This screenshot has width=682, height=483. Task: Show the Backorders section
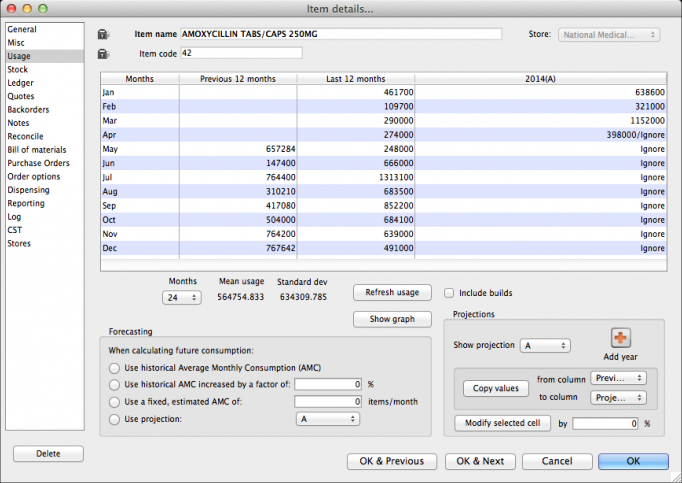[x=45, y=110]
